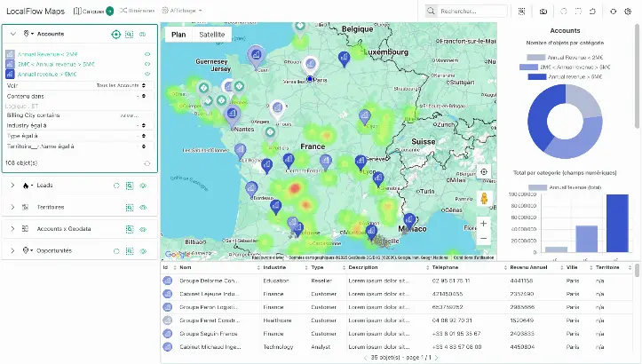642x364 pixels.
Task: Open the 'Industry égal à' dropdown
Action: (x=145, y=125)
